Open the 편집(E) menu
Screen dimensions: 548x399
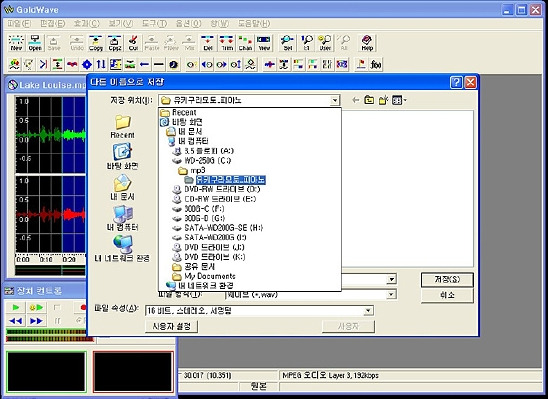pos(52,23)
